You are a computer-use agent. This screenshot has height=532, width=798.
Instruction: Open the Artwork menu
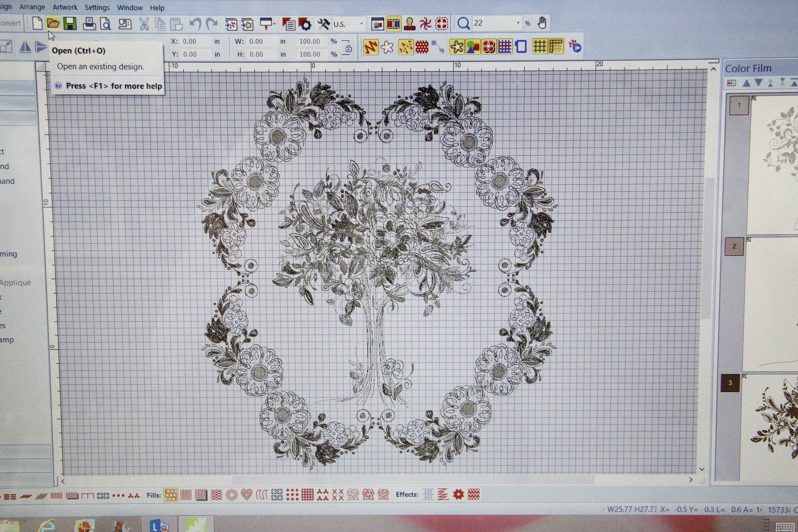click(65, 7)
